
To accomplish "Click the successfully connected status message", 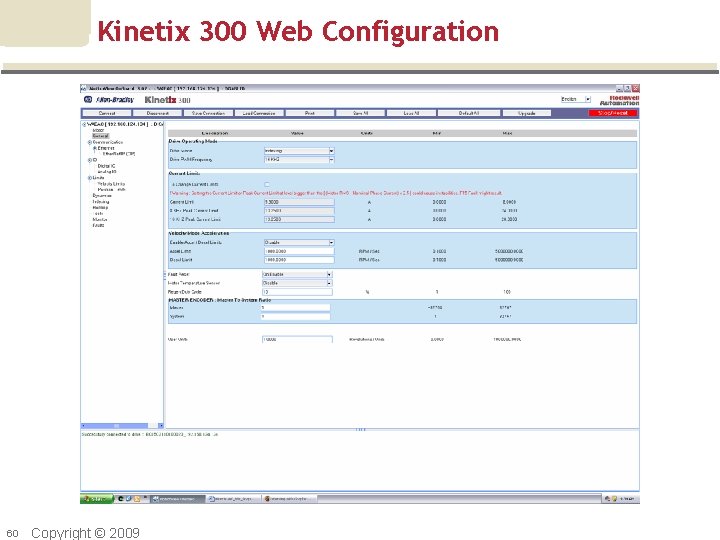I will pos(150,434).
